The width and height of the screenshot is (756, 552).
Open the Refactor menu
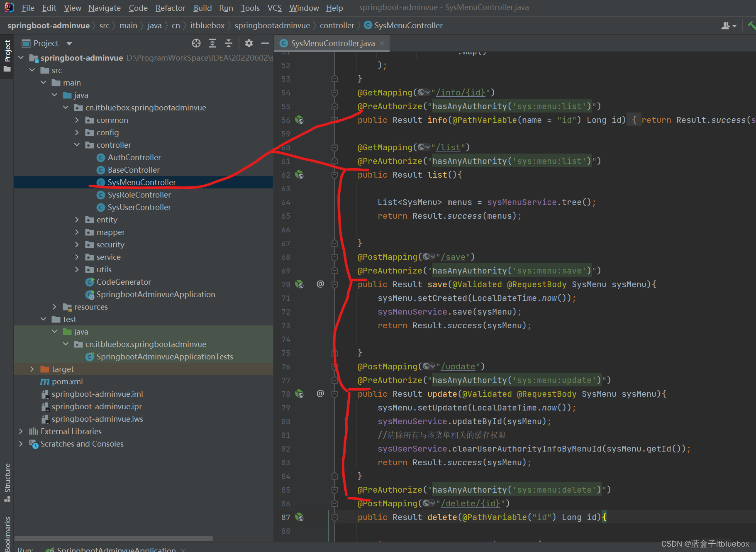(170, 8)
